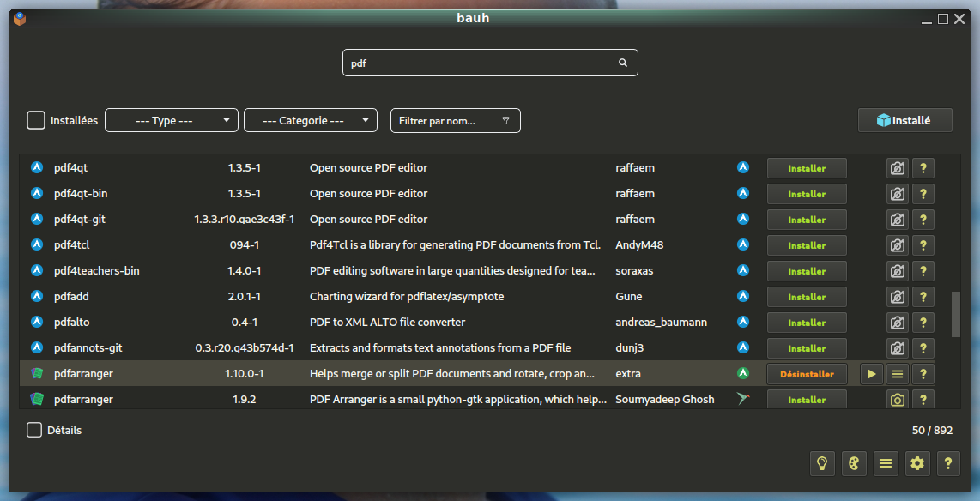Install pdf4qt
The width and height of the screenshot is (980, 501).
[x=807, y=168]
